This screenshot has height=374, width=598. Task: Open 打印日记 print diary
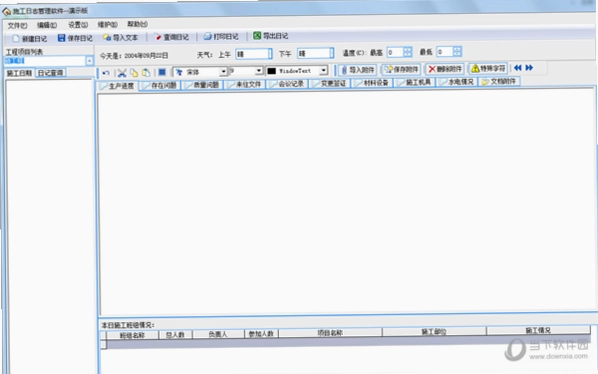(x=207, y=36)
